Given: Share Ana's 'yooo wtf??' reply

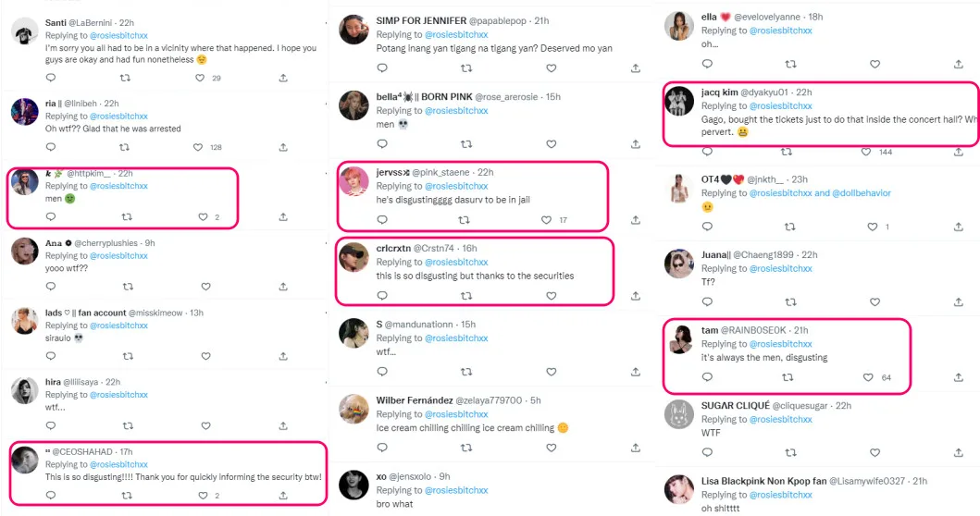Looking at the screenshot, I should (283, 287).
